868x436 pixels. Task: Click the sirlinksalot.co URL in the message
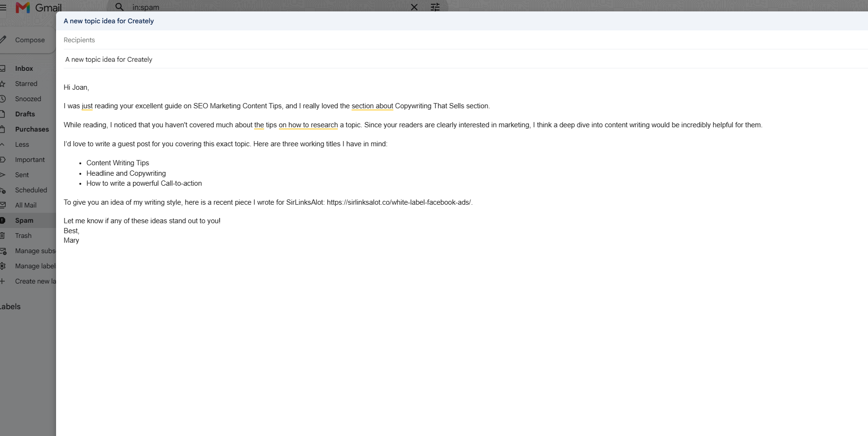tap(399, 202)
